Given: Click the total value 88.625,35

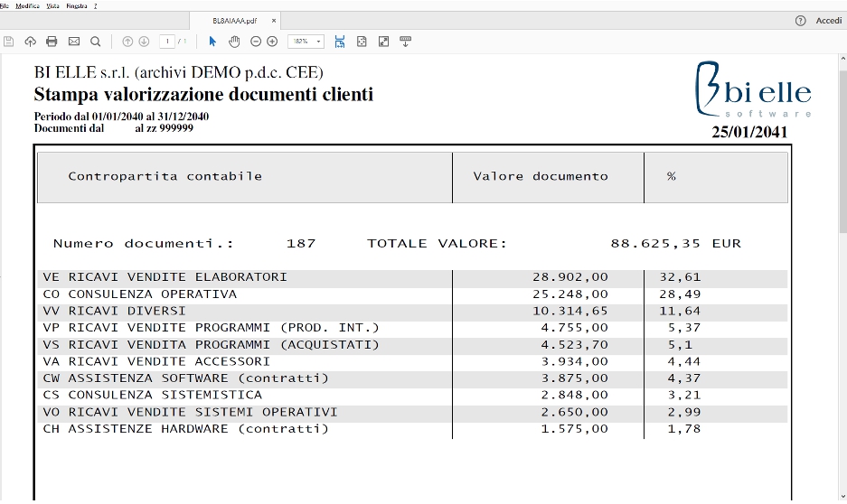Looking at the screenshot, I should point(655,244).
